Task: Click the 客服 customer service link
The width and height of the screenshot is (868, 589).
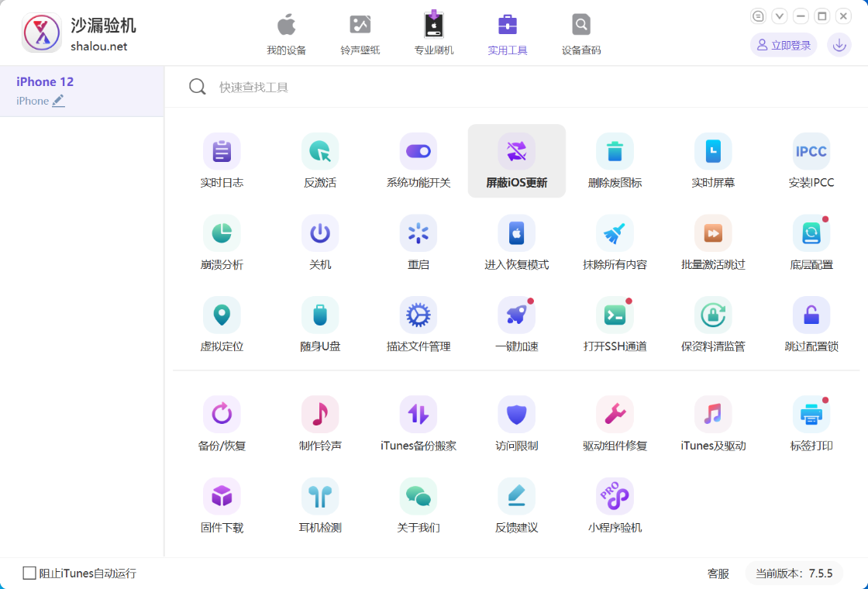Action: click(718, 573)
